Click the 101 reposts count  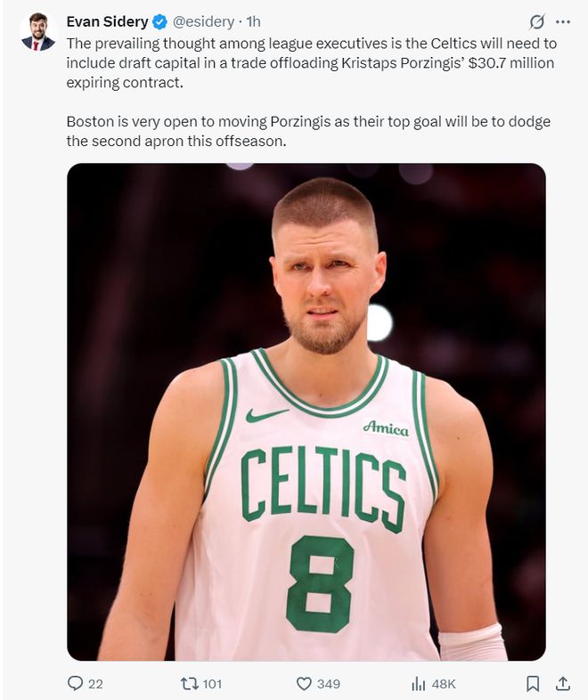click(212, 684)
